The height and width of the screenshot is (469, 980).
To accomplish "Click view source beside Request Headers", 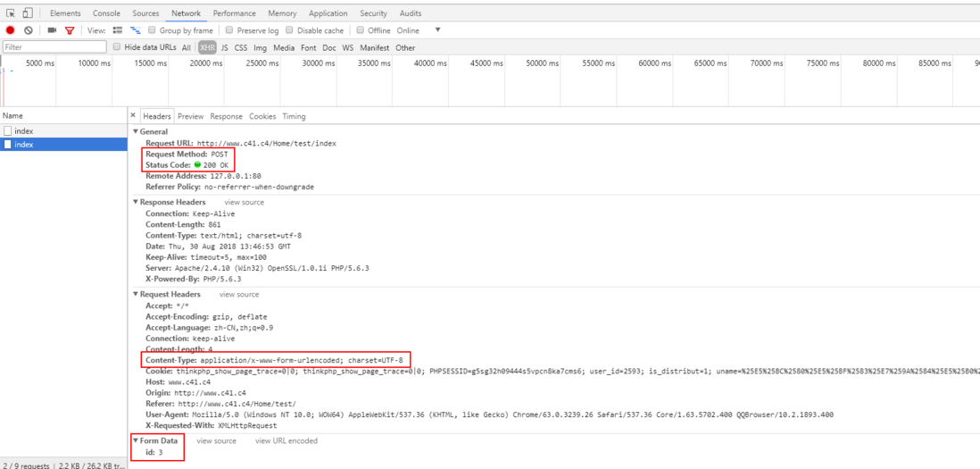I will 238,294.
